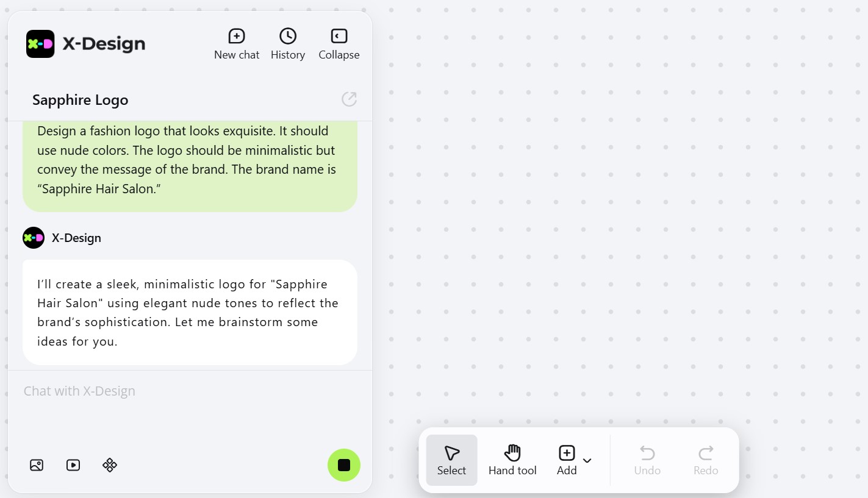Image resolution: width=868 pixels, height=498 pixels.
Task: Click the Sapphire Logo chat title
Action: [81, 100]
